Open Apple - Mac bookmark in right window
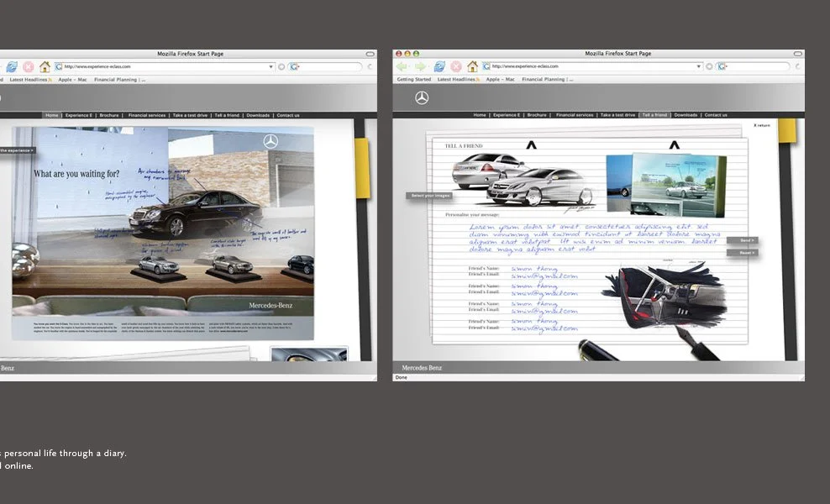 [500, 80]
